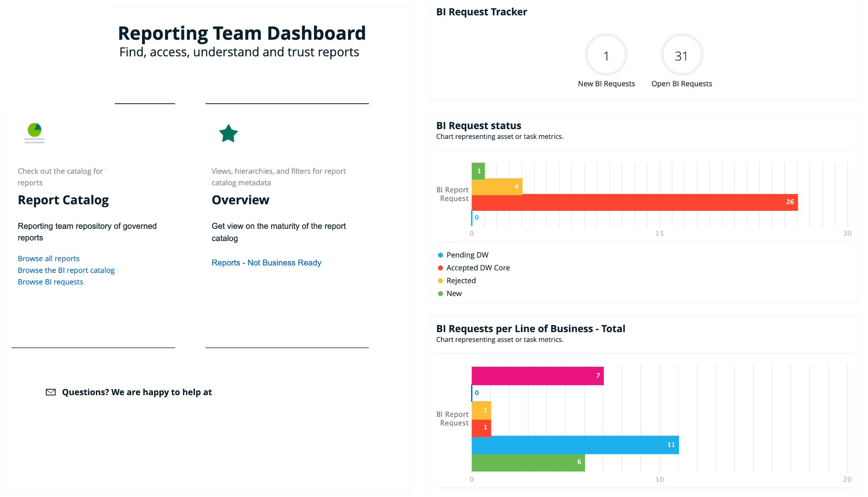Select the New BI Requests circle counter

point(606,55)
